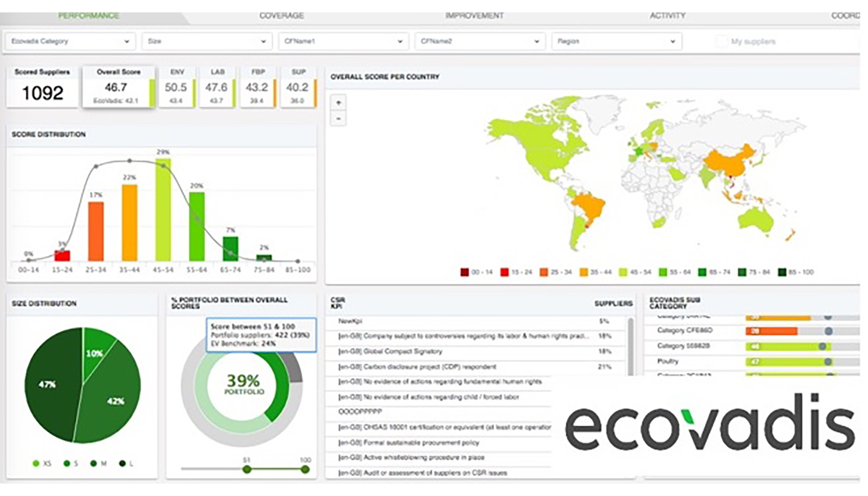The height and width of the screenshot is (496, 868).
Task: Toggle the XS size legend item
Action: 42,463
